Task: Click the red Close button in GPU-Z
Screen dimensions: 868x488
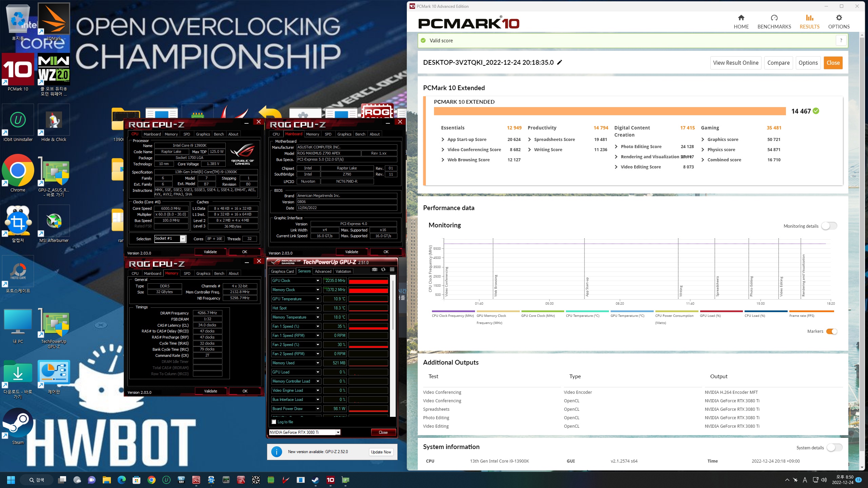Action: (383, 432)
